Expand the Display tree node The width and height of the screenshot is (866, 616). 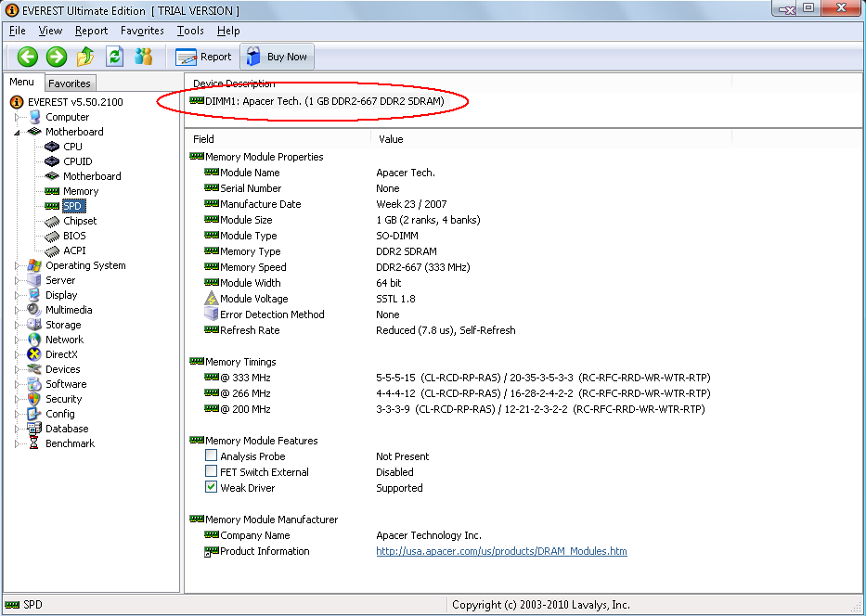17,295
